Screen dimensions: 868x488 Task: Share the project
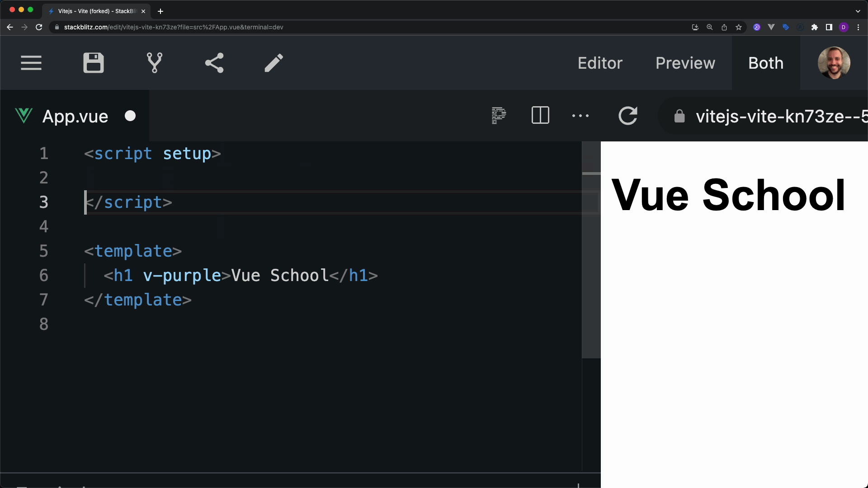(214, 63)
